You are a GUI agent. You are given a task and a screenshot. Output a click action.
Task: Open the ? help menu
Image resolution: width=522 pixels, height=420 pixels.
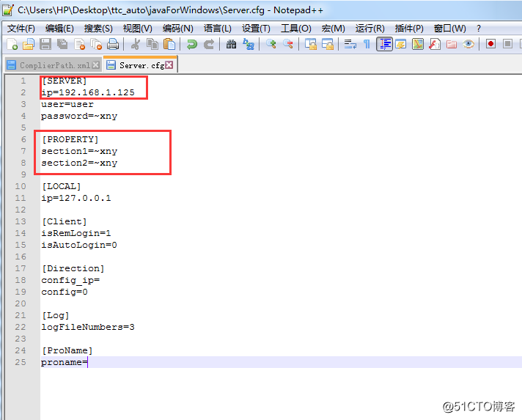coord(479,29)
